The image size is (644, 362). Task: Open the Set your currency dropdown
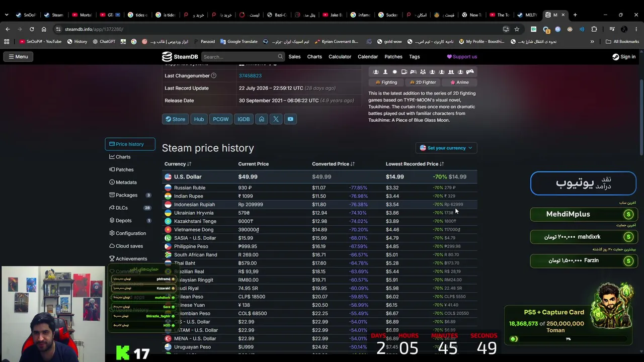point(446,148)
